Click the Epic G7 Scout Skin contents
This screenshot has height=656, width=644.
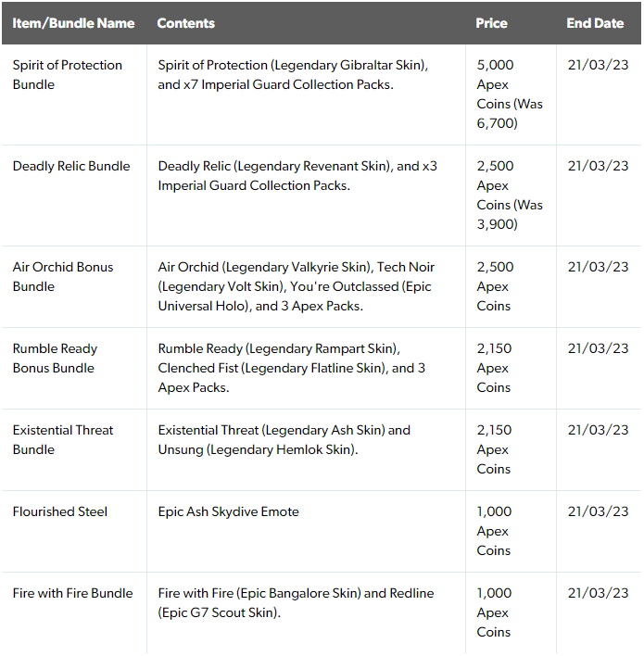pos(220,612)
